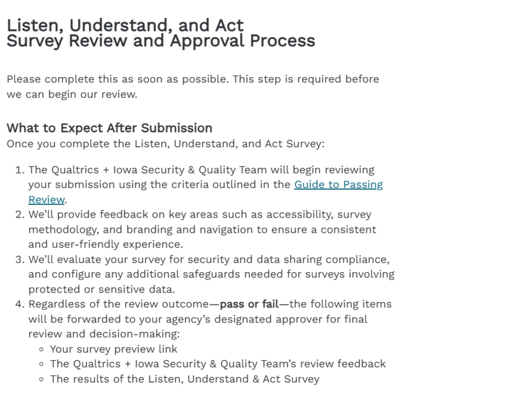Viewport: 516px width, 420px height.
Task: Click the "Survey Review and Approval Process" heading
Action: 161,41
